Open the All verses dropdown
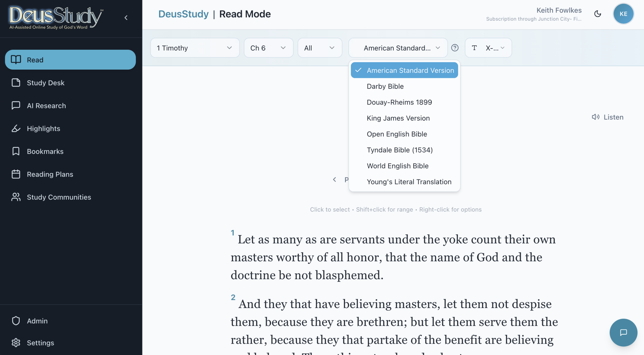The image size is (644, 355). pos(319,48)
